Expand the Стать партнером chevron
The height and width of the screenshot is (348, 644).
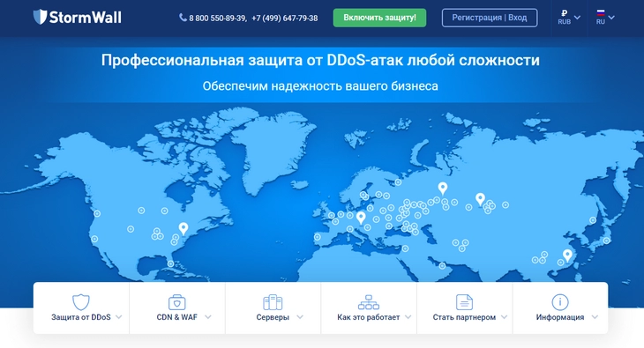[x=505, y=317]
